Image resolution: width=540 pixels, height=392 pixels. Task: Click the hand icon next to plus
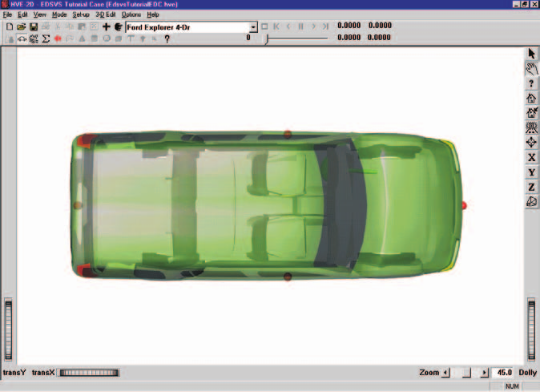[x=118, y=27]
